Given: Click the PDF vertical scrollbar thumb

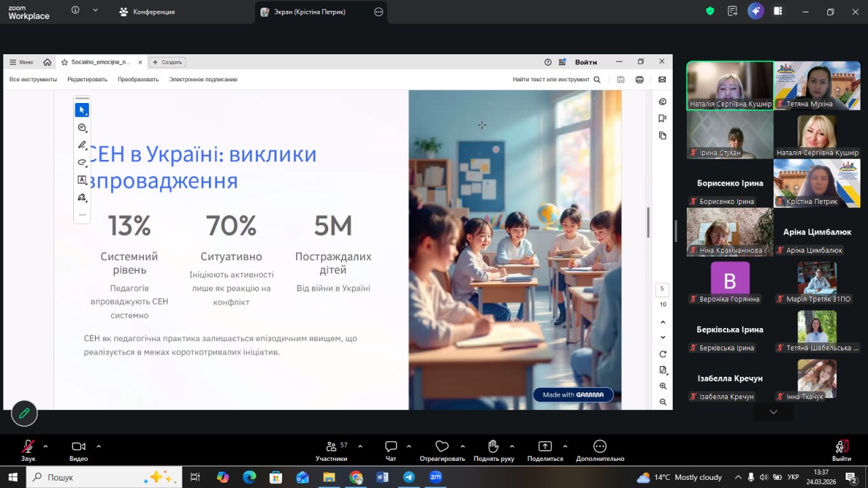Looking at the screenshot, I should 648,222.
